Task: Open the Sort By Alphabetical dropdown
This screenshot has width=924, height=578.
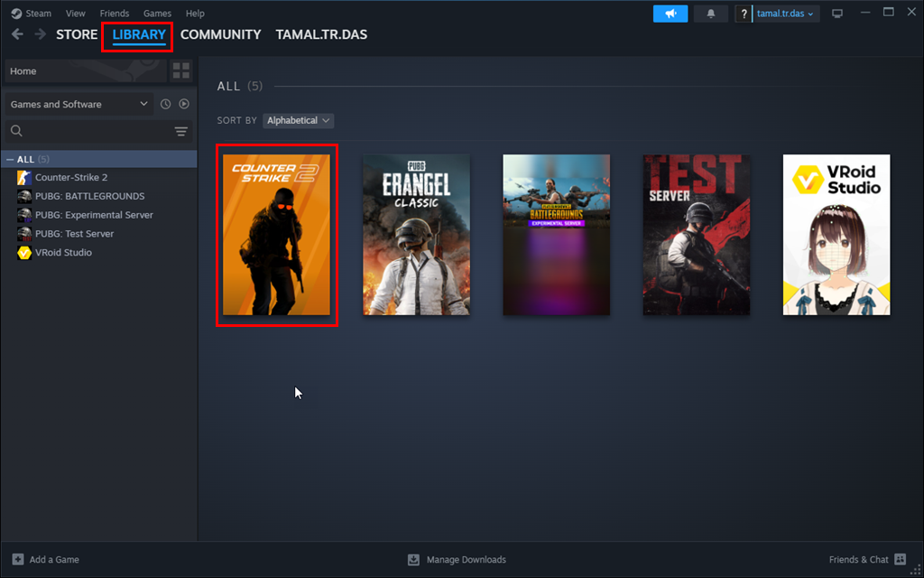Action: pos(298,120)
